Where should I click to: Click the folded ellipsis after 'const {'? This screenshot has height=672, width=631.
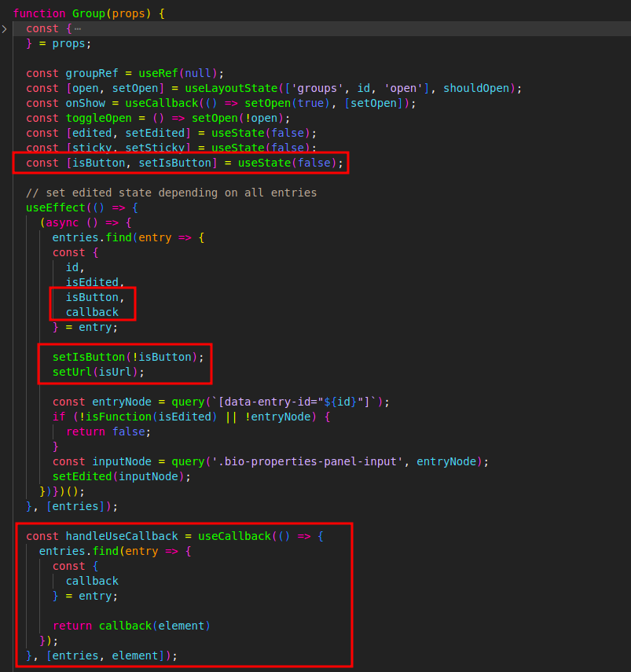point(78,29)
